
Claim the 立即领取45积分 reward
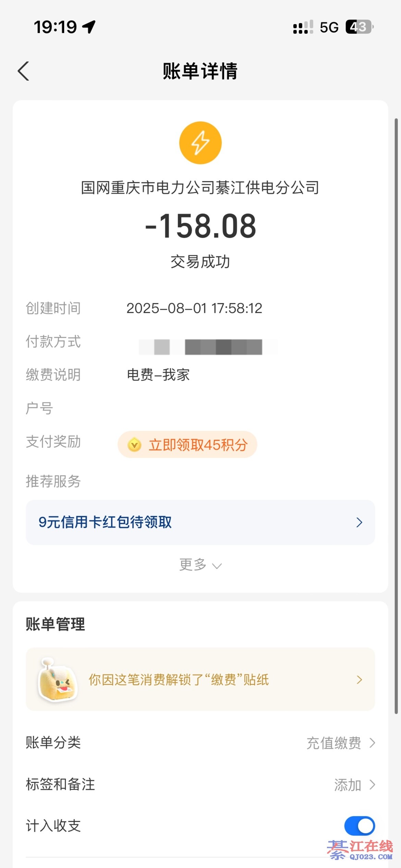[x=187, y=445]
